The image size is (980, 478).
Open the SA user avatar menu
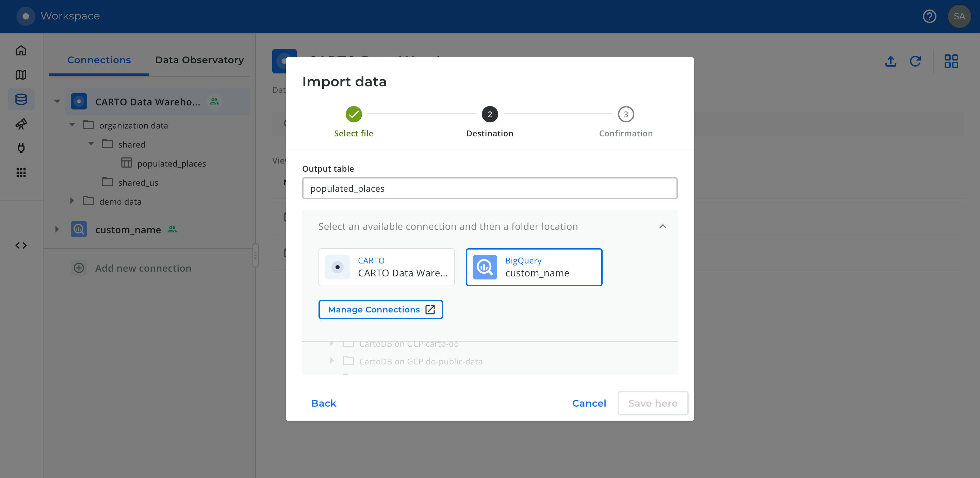click(959, 16)
